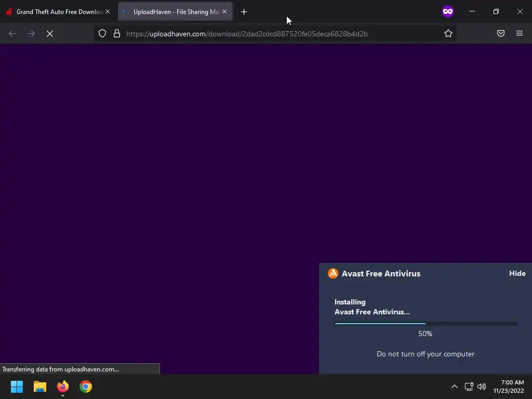
Task: Stop loading the page
Action: click(x=50, y=34)
